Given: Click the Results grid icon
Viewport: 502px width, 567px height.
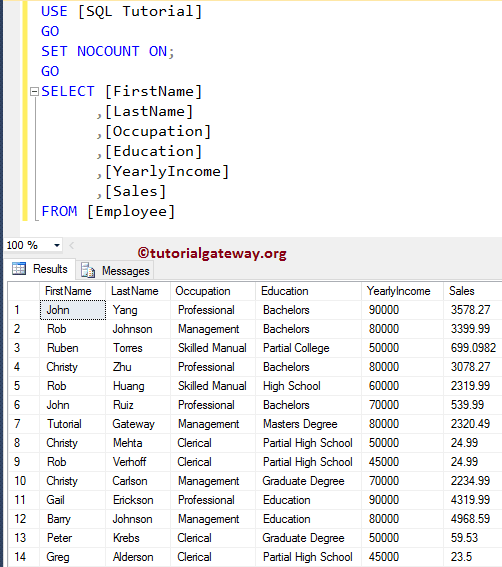Looking at the screenshot, I should coord(19,269).
